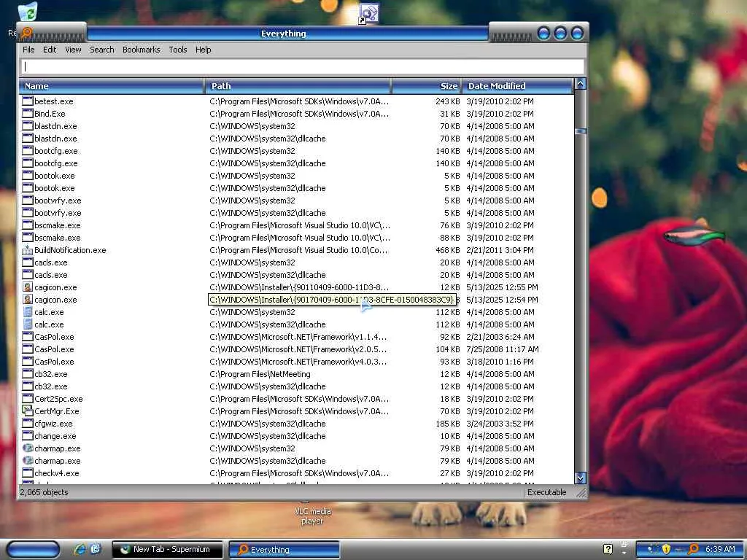This screenshot has width=747, height=560.
Task: Click bscmake.exe icon in the 76 KB row
Action: tap(28, 225)
